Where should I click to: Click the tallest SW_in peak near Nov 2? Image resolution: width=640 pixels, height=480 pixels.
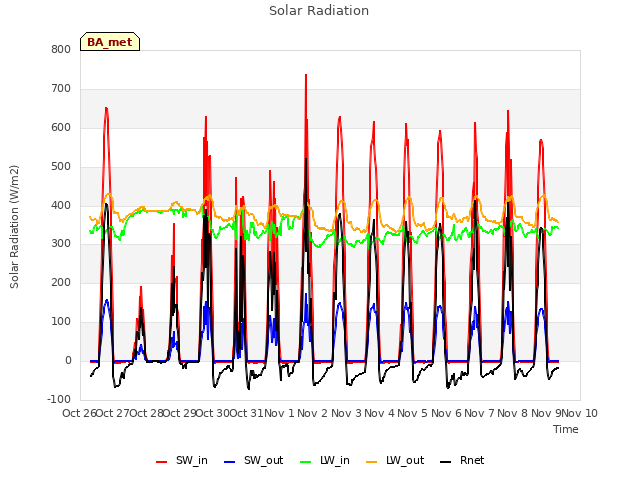coord(306,76)
